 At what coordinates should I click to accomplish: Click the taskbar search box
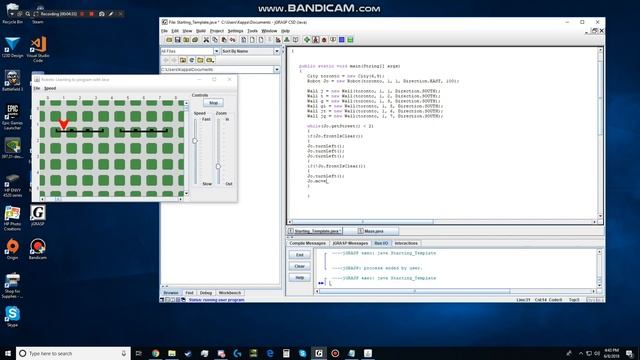[x=73, y=353]
